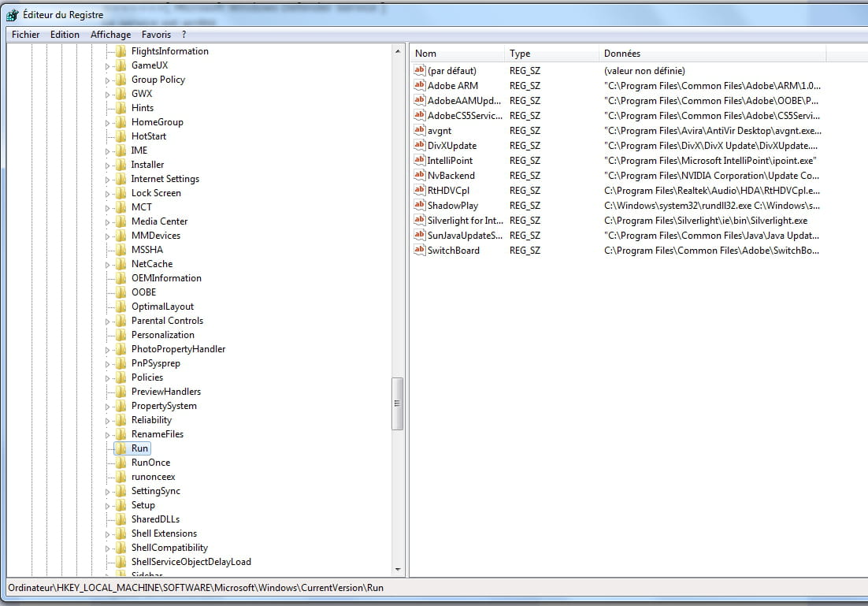The height and width of the screenshot is (606, 868).
Task: Click the folder icon of Reliability key
Action: point(121,420)
